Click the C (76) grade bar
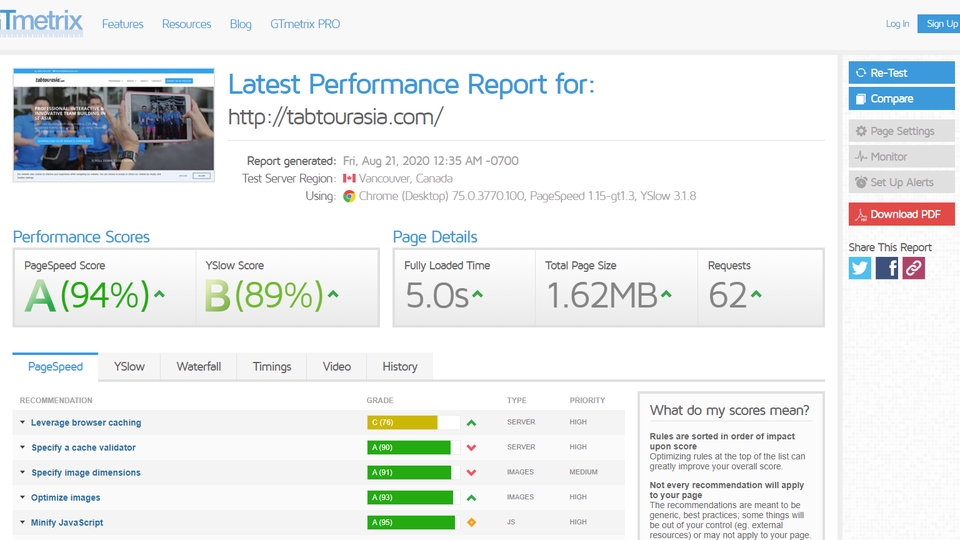Viewport: 960px width, 540px height. click(402, 423)
